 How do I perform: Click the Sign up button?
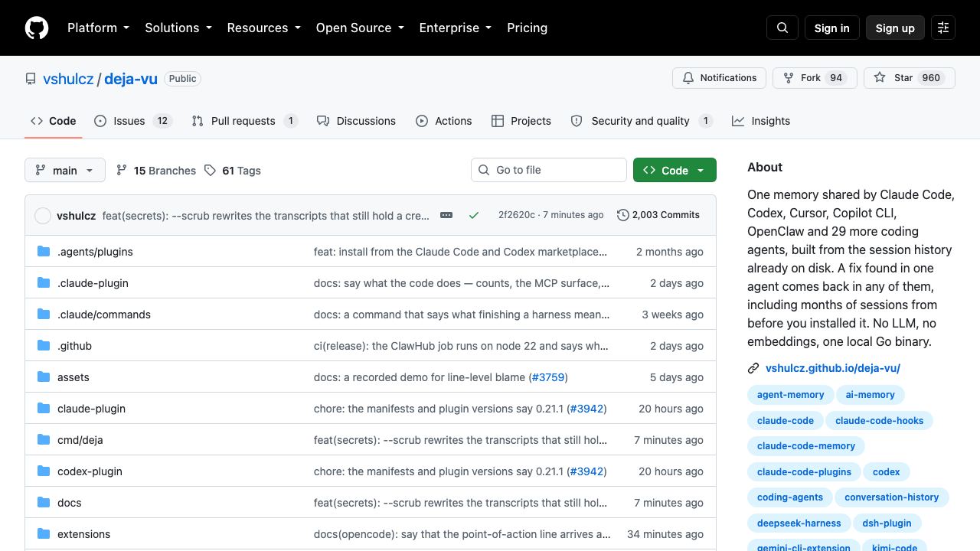pyautogui.click(x=895, y=28)
